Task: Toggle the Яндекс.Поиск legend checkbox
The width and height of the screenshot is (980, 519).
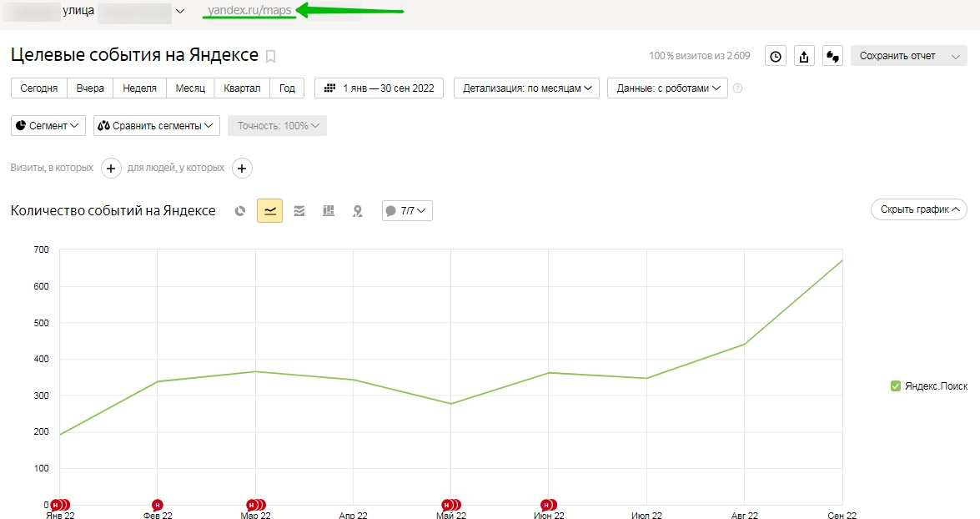Action: pyautogui.click(x=895, y=385)
